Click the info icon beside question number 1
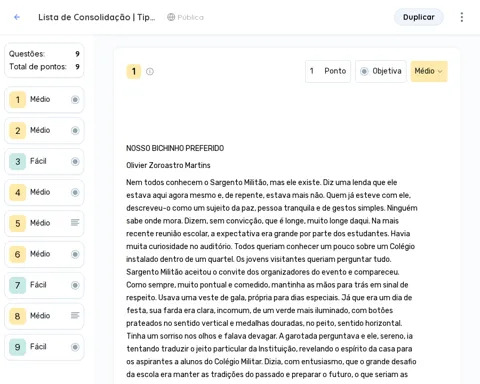480x384 pixels. (150, 71)
